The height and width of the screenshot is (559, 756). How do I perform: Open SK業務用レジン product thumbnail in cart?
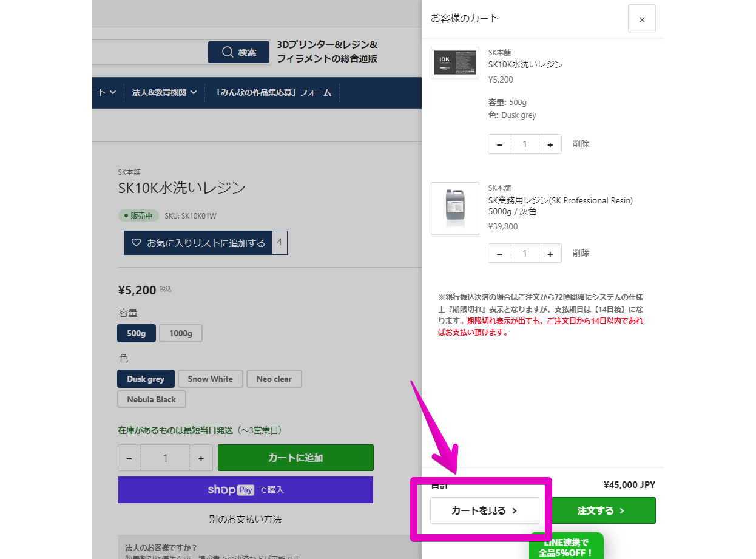[x=454, y=208]
